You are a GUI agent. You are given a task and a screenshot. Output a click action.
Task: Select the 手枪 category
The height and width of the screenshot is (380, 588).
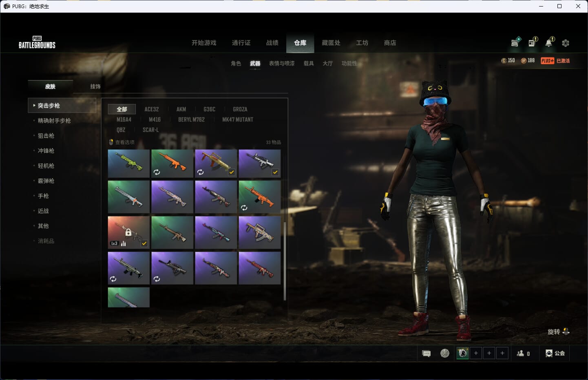[43, 196]
